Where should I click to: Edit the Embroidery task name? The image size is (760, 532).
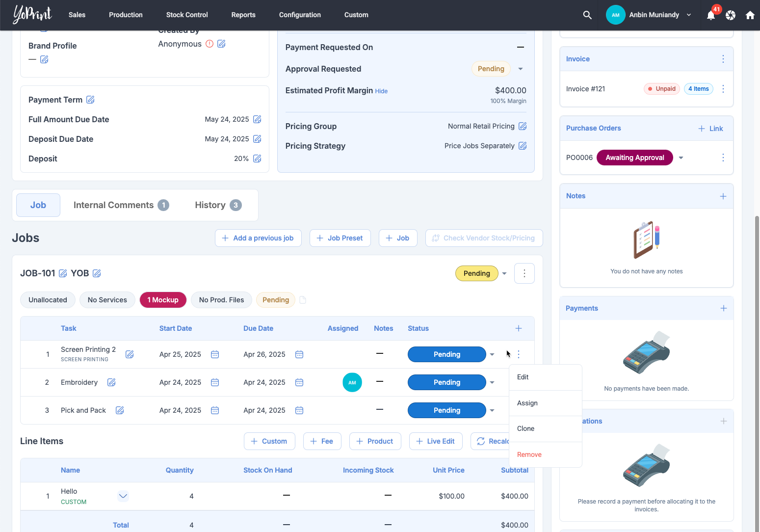111,382
